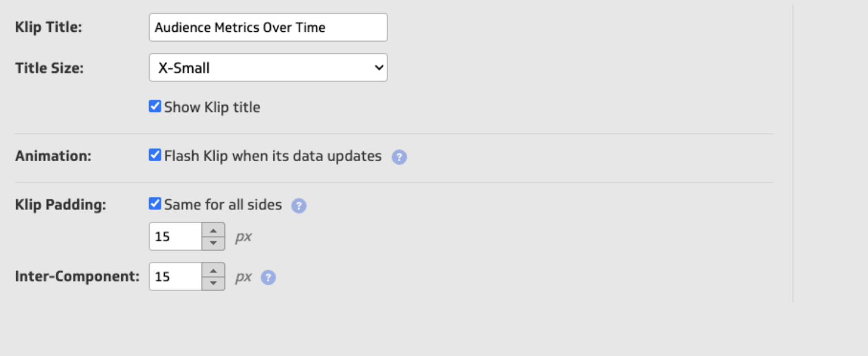868x356 pixels.
Task: Click inside the Klip Title text field
Action: (x=268, y=27)
